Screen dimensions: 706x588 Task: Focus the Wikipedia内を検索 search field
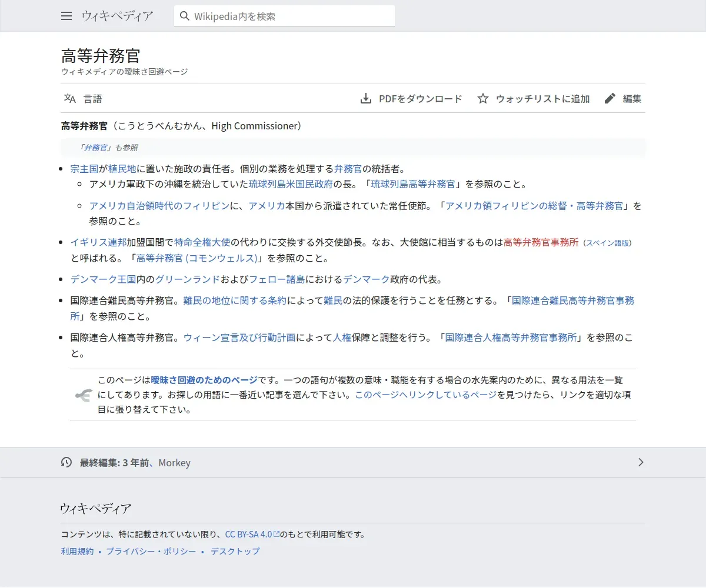(x=284, y=16)
